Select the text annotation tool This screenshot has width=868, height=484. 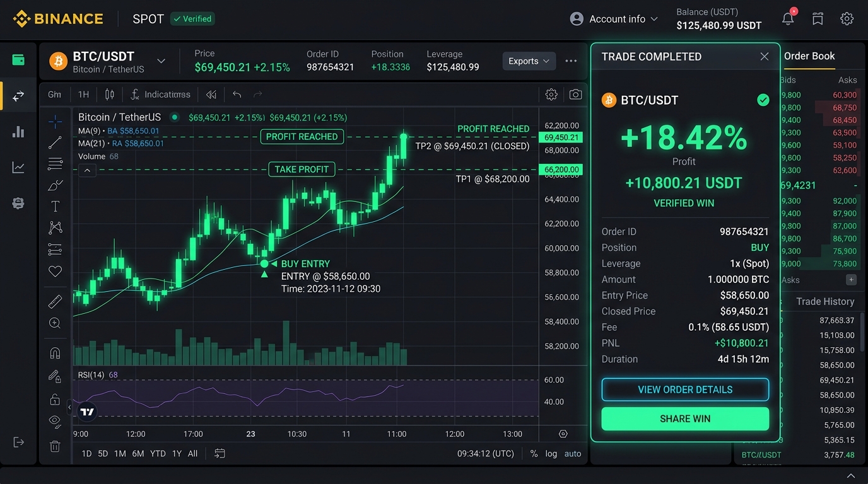(55, 206)
